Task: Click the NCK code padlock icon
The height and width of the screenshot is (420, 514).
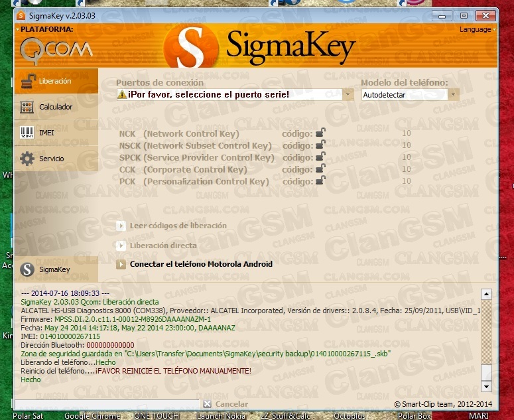Action: [320, 133]
